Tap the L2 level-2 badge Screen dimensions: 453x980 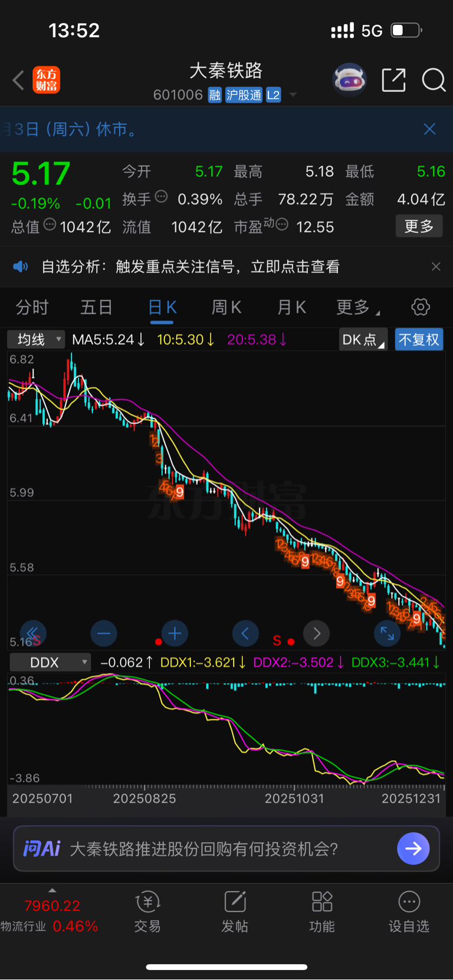point(273,95)
